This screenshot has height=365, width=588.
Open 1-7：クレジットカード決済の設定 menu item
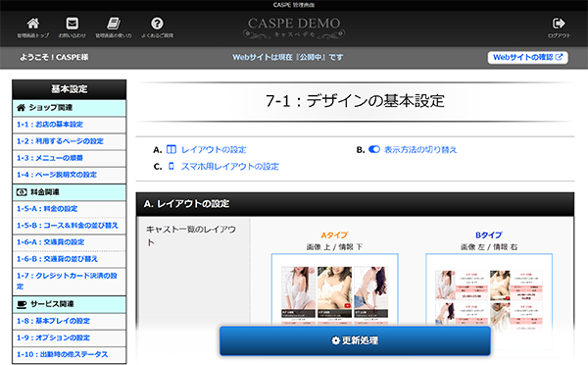[70, 282]
